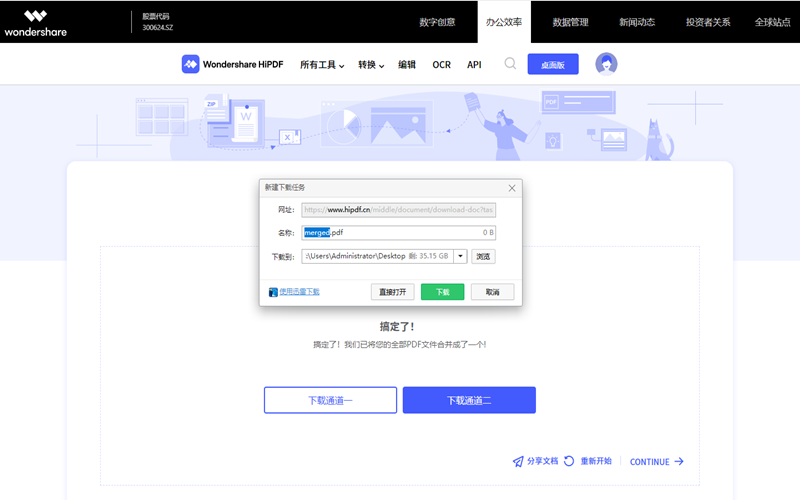Click the 直接打开 button

[392, 292]
